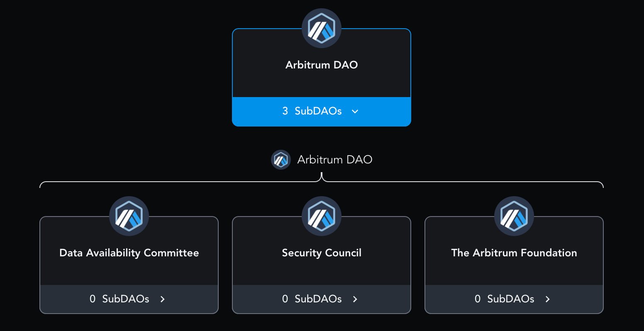The image size is (644, 331).
Task: Select the Arbitrum icon on The Arbitrum Foundation card
Action: [x=514, y=216]
